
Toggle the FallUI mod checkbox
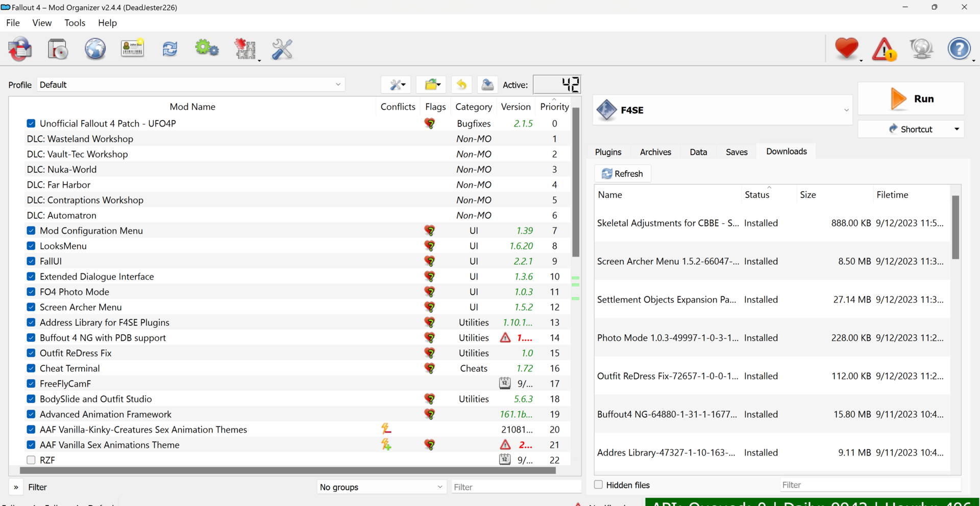pos(31,261)
